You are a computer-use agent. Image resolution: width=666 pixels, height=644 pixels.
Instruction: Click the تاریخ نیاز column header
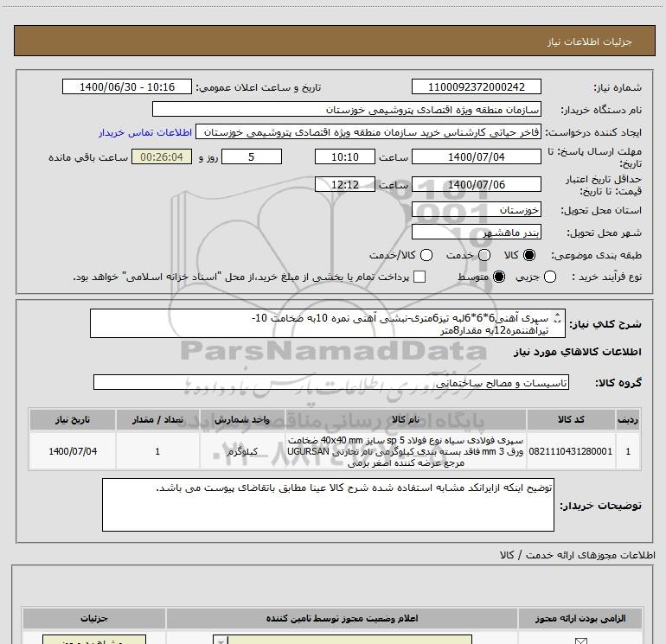(73, 419)
